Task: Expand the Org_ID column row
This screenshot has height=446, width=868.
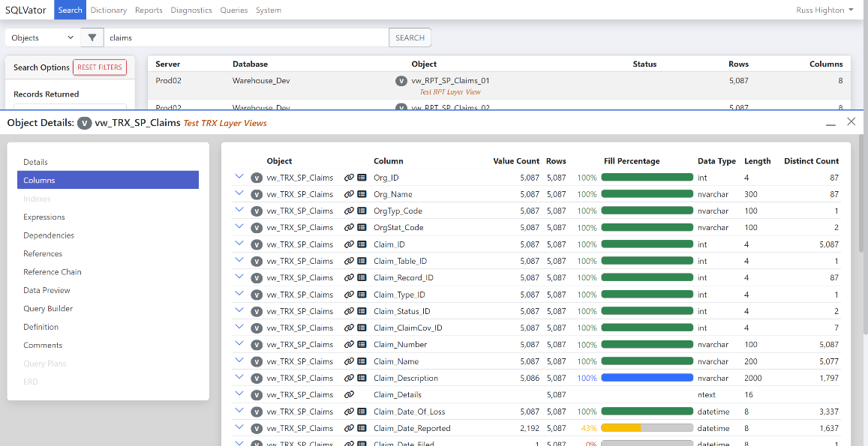Action: [239, 176]
